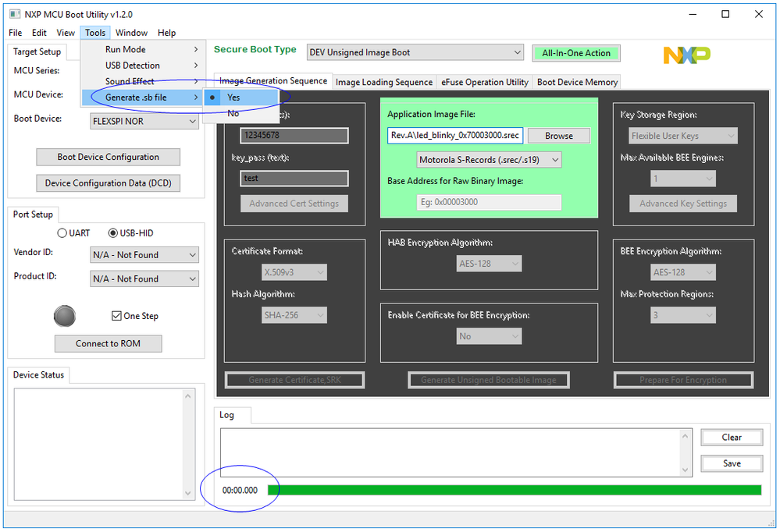Click the key_pass text field containing test
This screenshot has height=532, width=780.
pyautogui.click(x=294, y=179)
